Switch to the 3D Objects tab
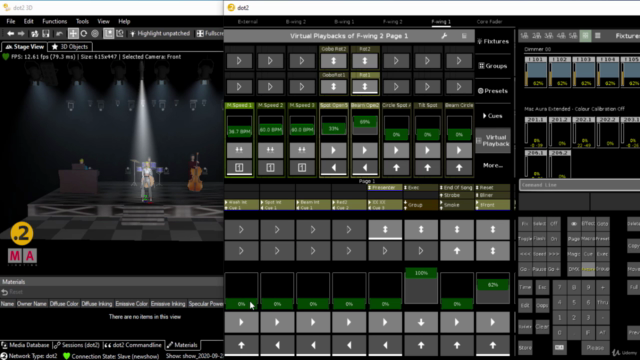The image size is (640, 360). click(70, 47)
